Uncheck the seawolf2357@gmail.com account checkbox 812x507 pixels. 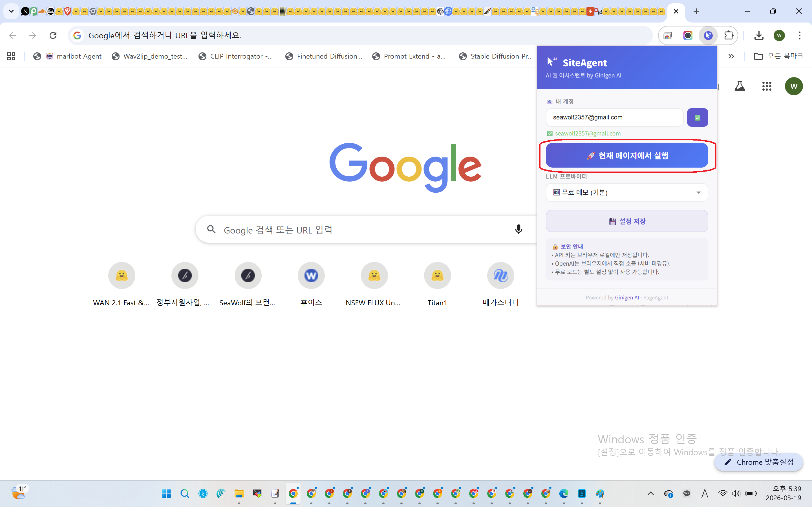click(550, 133)
